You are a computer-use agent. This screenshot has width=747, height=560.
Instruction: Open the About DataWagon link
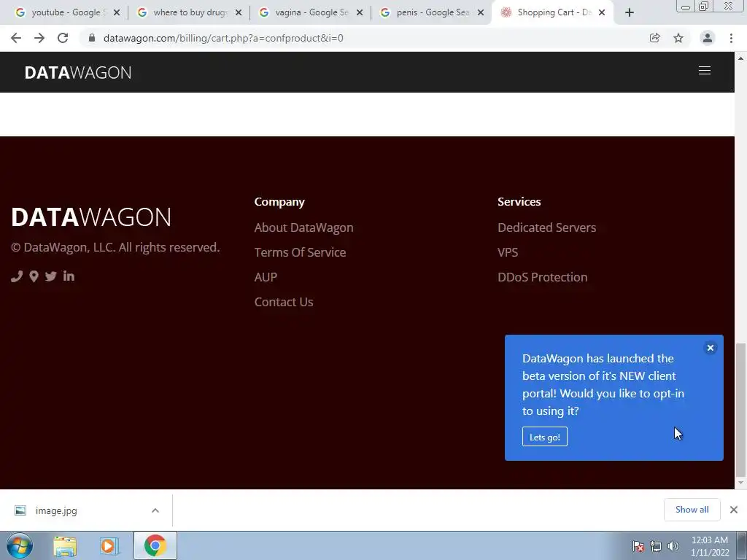pyautogui.click(x=304, y=227)
